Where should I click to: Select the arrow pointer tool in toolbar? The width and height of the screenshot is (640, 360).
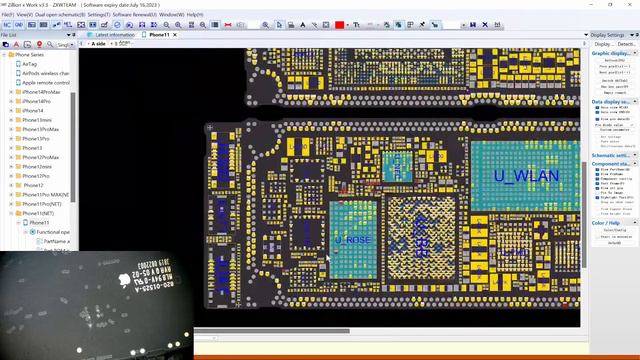(x=279, y=25)
